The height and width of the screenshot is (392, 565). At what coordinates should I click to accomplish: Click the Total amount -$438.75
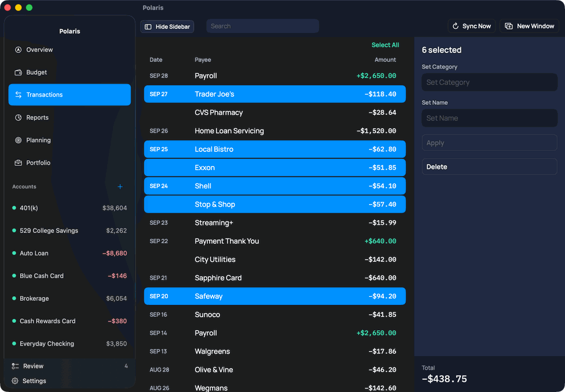pos(444,379)
